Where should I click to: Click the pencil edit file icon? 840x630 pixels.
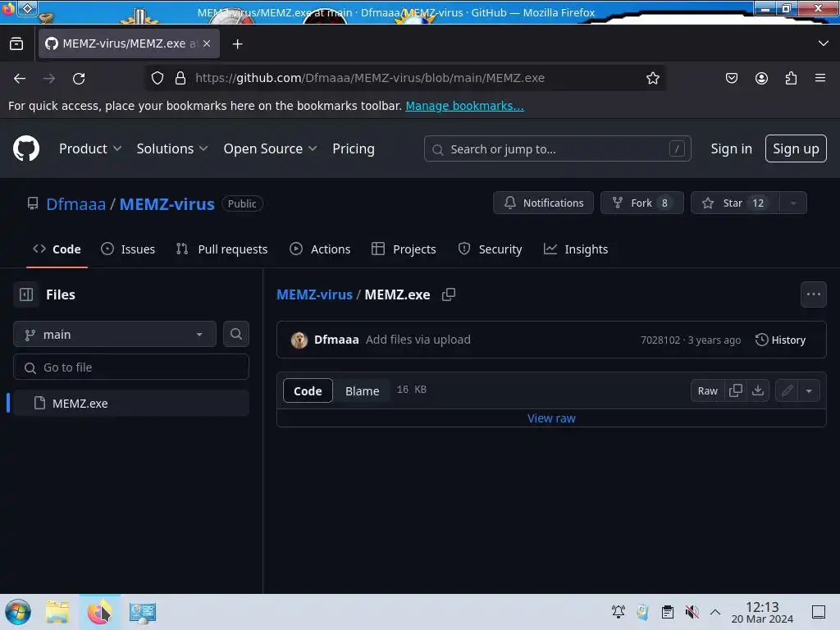787,390
